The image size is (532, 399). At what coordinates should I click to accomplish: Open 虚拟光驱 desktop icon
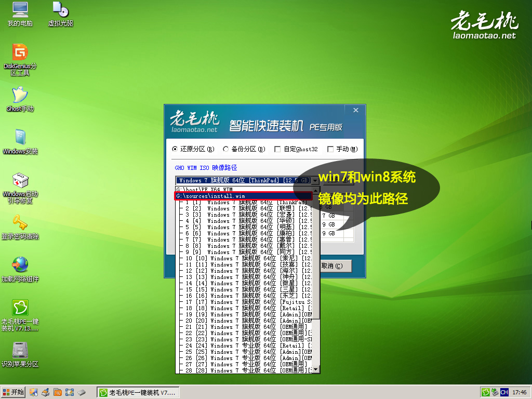[60, 10]
